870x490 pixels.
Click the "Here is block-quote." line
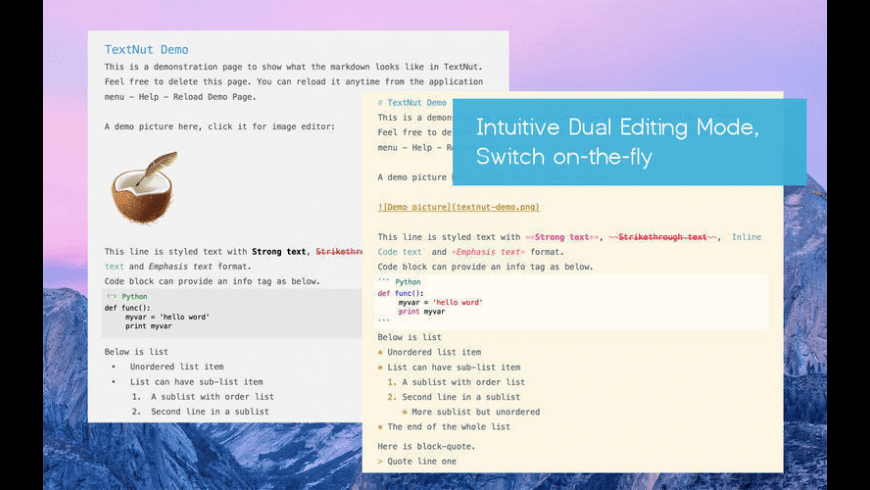point(426,446)
